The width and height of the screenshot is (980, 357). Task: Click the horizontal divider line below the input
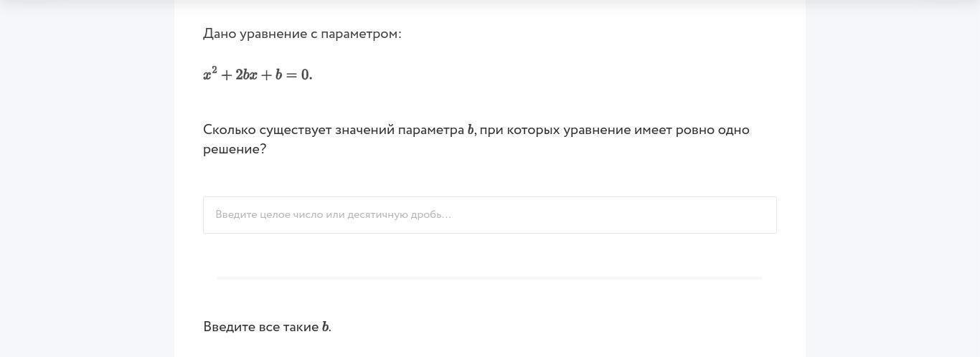489,277
